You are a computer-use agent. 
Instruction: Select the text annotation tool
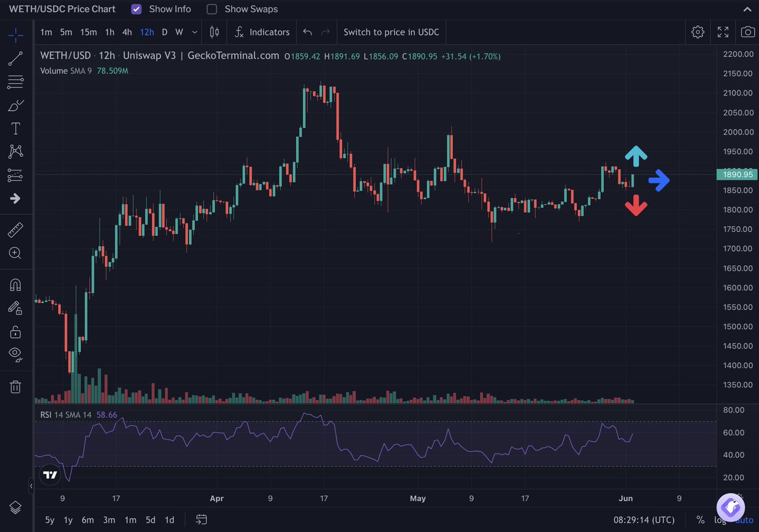coord(15,128)
